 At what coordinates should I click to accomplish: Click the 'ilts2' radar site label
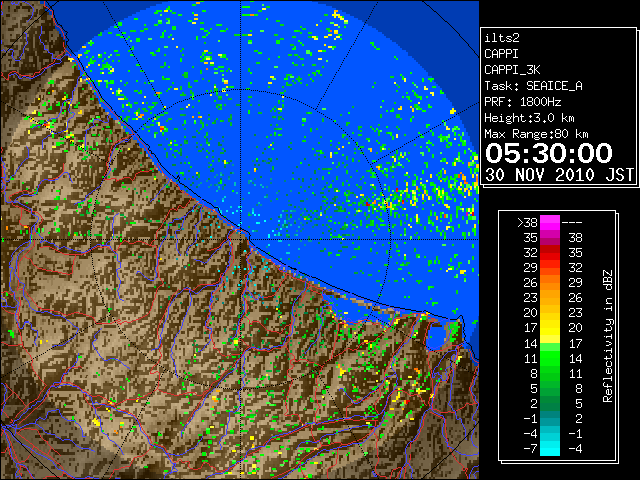coord(502,38)
